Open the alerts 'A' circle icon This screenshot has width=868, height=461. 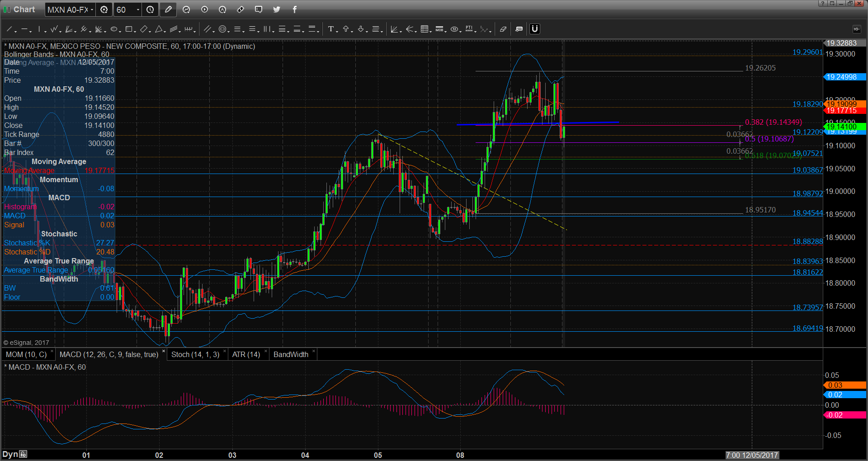(x=222, y=9)
